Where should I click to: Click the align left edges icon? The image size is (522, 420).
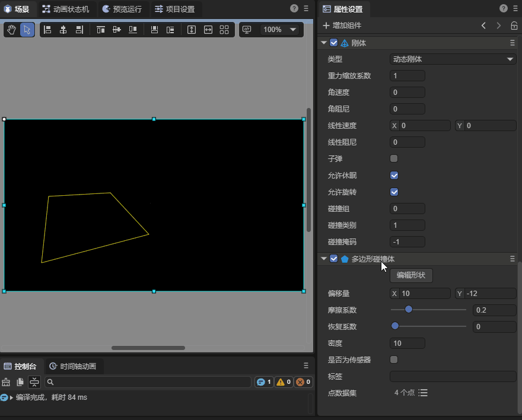[47, 30]
